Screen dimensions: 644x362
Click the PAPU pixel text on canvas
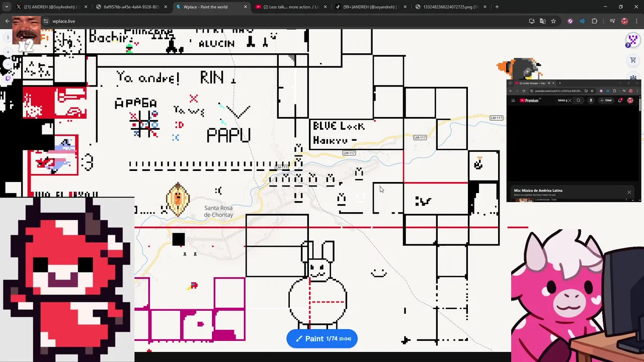228,135
